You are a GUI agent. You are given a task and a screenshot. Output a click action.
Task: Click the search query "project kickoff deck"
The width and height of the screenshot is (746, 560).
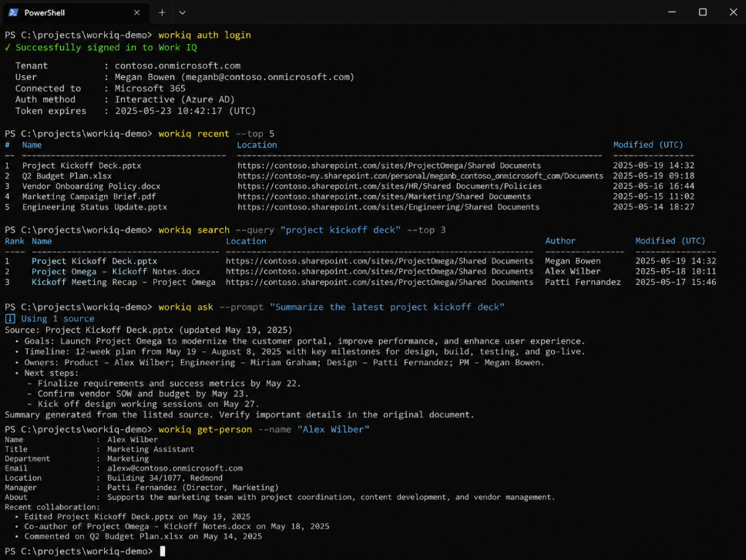click(341, 230)
